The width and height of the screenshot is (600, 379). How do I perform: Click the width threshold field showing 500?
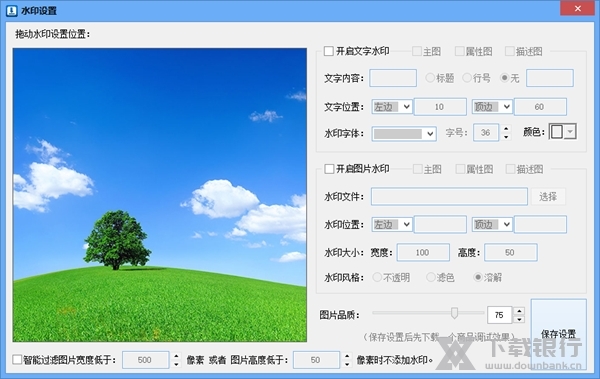click(145, 360)
